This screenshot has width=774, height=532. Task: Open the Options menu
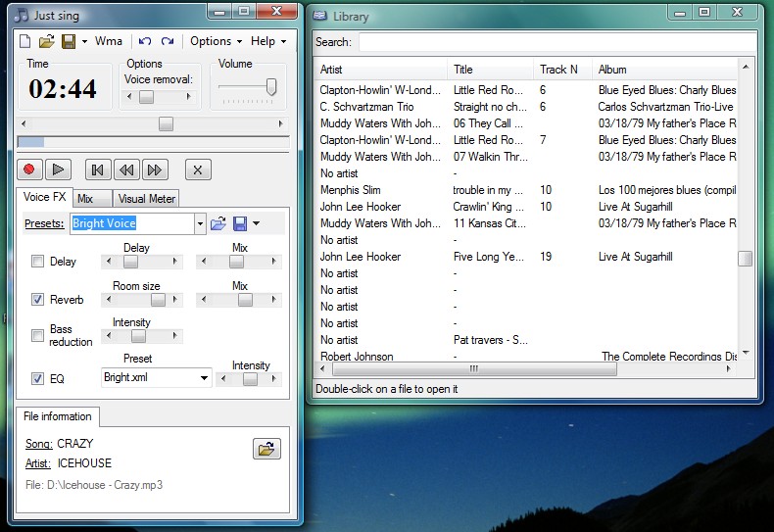point(216,41)
